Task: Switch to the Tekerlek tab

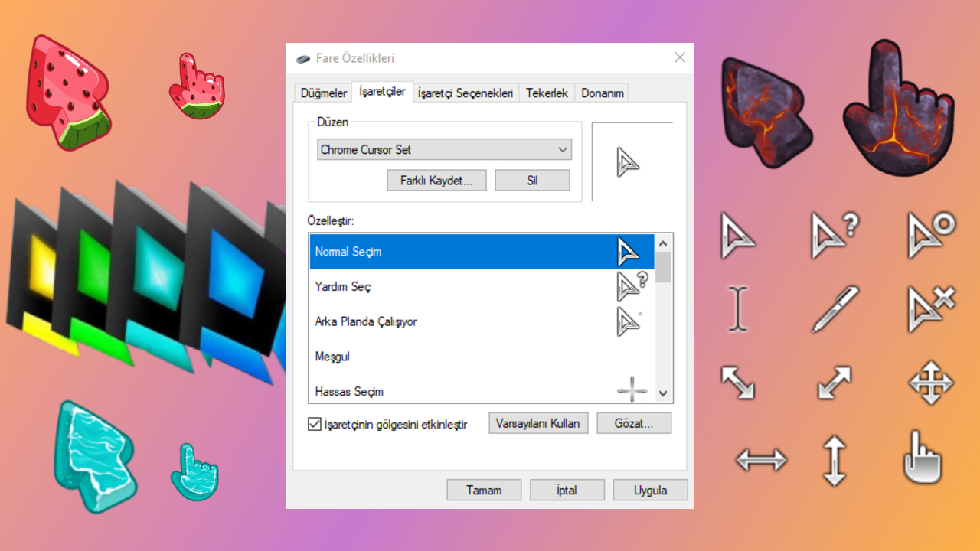Action: click(547, 93)
